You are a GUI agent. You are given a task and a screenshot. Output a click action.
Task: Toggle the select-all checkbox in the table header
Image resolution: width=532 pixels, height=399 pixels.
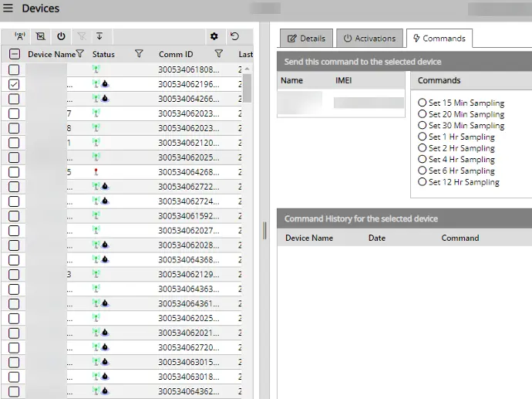(x=15, y=54)
